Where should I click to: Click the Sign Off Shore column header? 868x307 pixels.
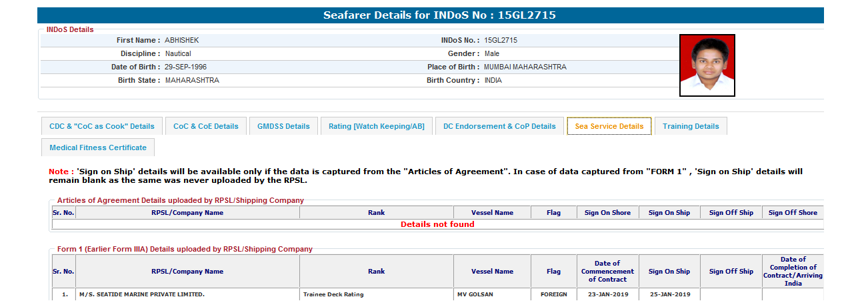pos(792,213)
